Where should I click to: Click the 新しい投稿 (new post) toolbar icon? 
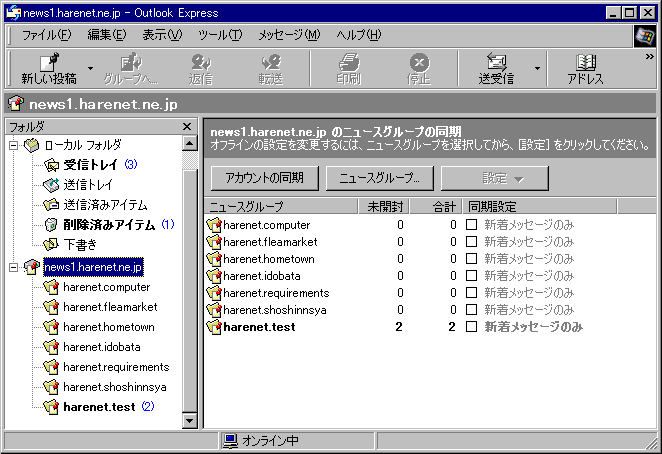[49, 63]
